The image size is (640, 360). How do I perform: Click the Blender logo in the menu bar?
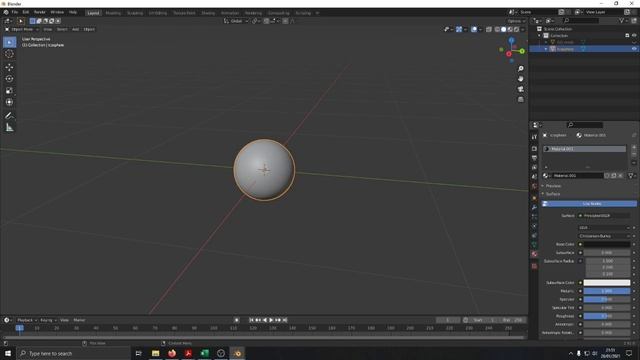[x=6, y=12]
